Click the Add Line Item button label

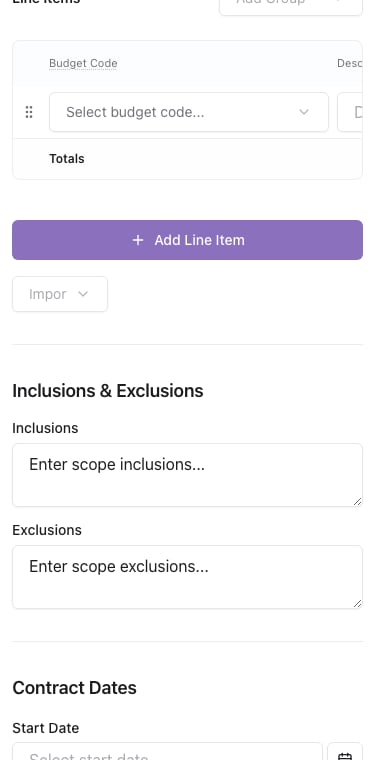[200, 240]
